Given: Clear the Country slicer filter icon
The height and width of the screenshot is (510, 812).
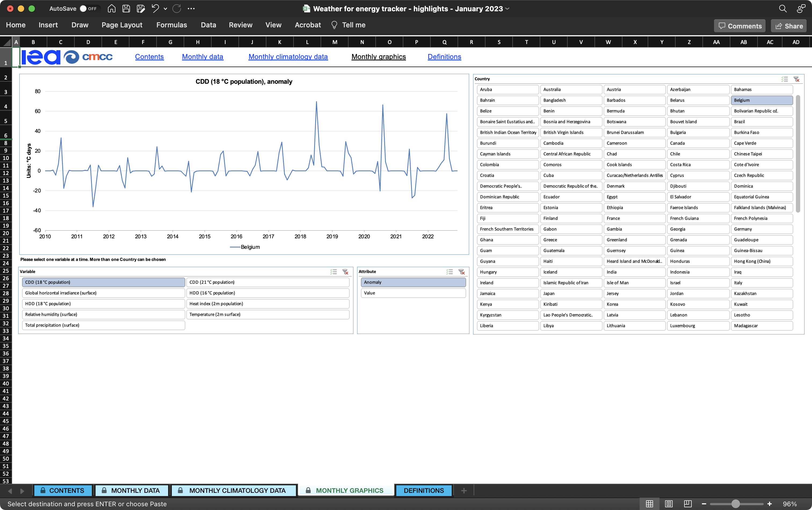Looking at the screenshot, I should pyautogui.click(x=796, y=79).
